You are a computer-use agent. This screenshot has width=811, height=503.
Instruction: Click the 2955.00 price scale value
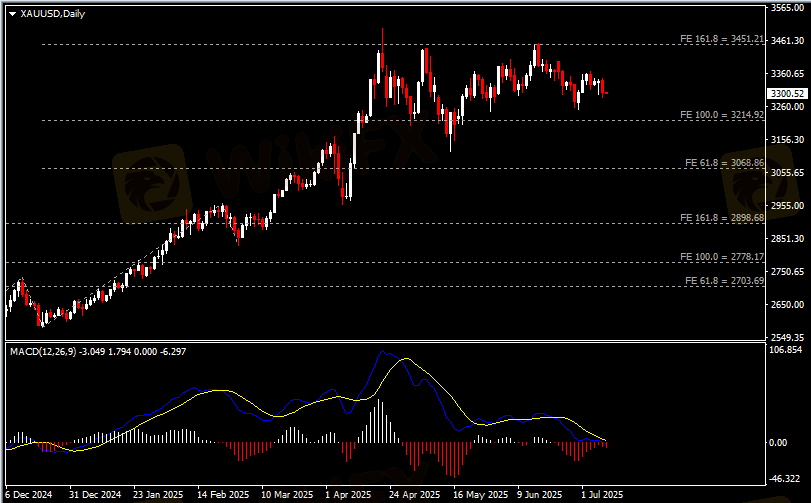click(787, 206)
